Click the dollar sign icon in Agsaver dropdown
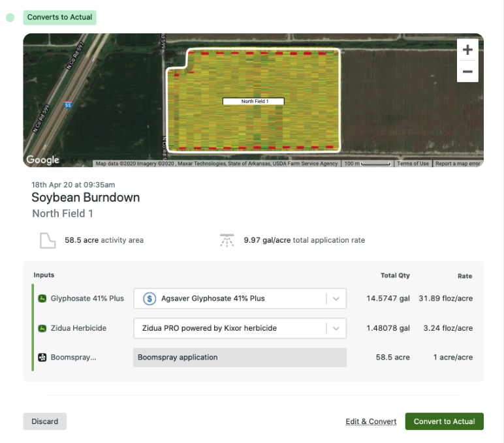This screenshot has width=504, height=443. pos(150,299)
